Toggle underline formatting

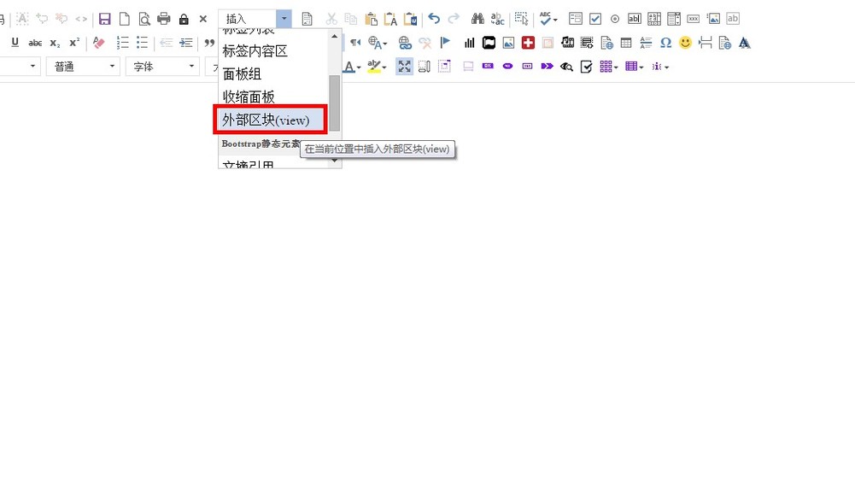click(x=15, y=43)
